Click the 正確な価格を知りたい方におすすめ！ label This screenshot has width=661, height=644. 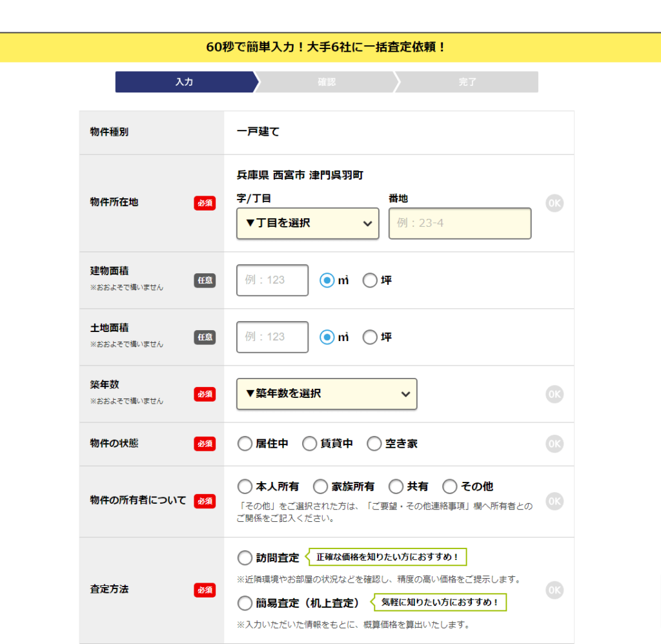point(387,557)
